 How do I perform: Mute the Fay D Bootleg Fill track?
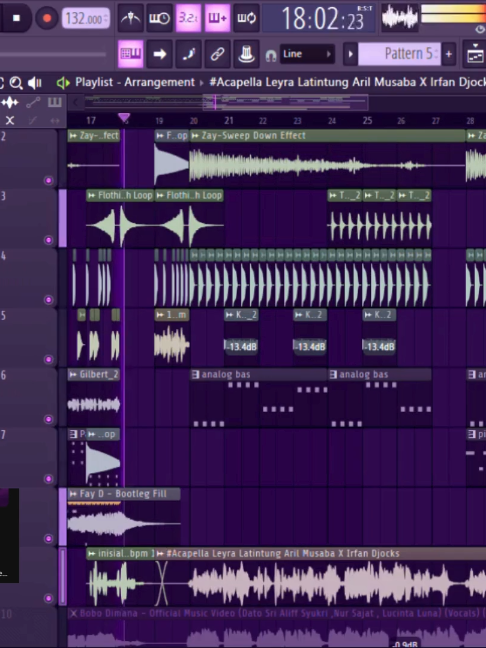click(x=48, y=538)
